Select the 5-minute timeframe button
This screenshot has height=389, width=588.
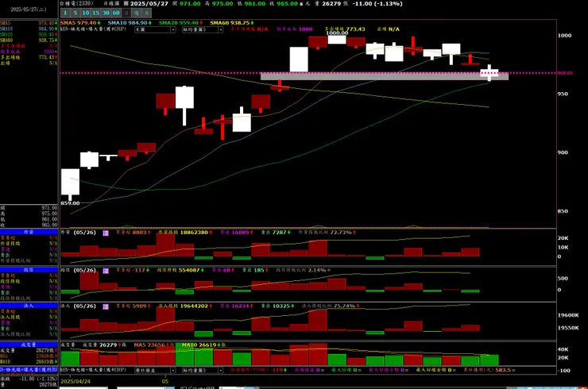(75, 13)
